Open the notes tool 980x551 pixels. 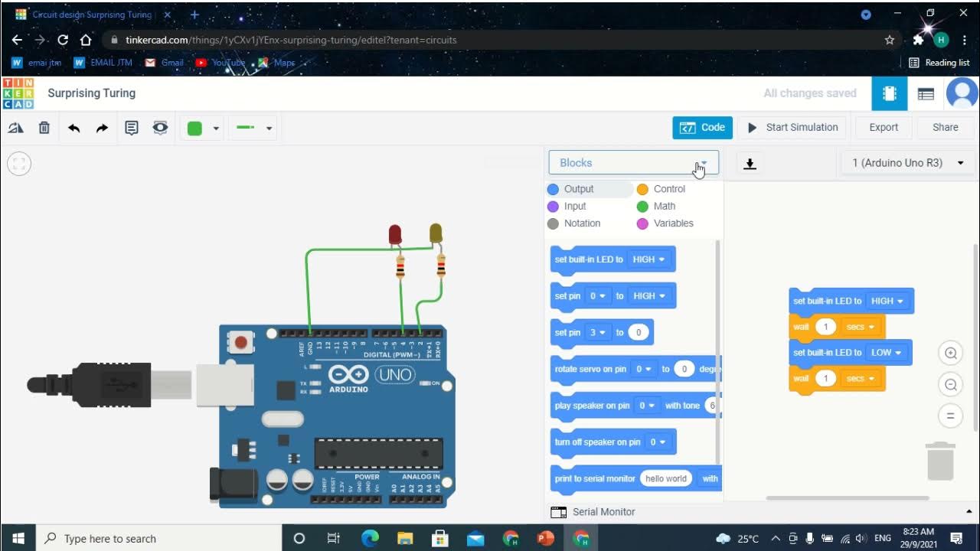(132, 128)
